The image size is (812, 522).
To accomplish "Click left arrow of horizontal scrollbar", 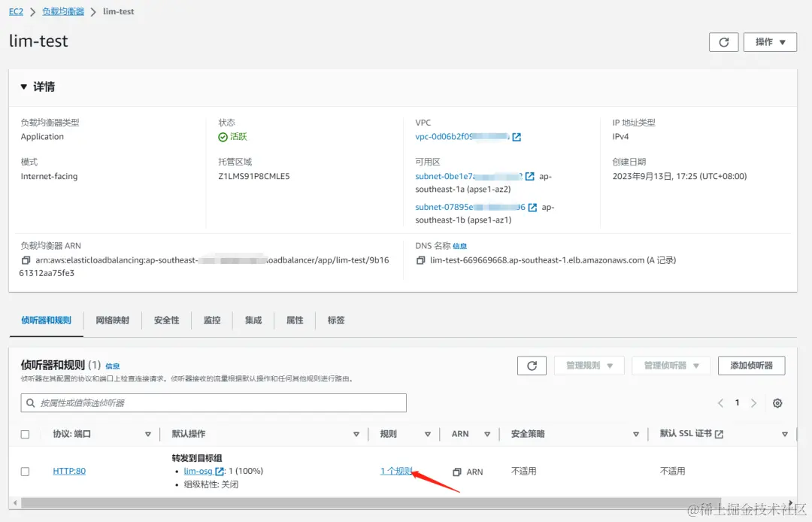I will point(15,502).
